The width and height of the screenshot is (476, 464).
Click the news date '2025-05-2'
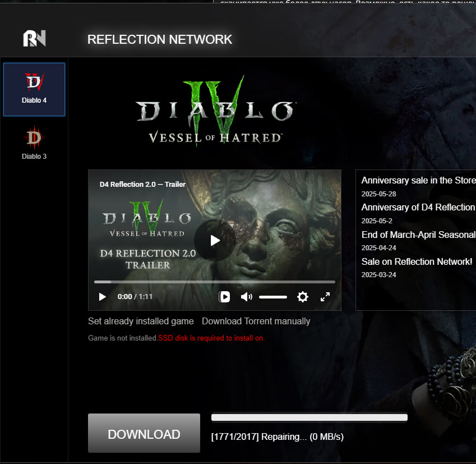(x=377, y=221)
